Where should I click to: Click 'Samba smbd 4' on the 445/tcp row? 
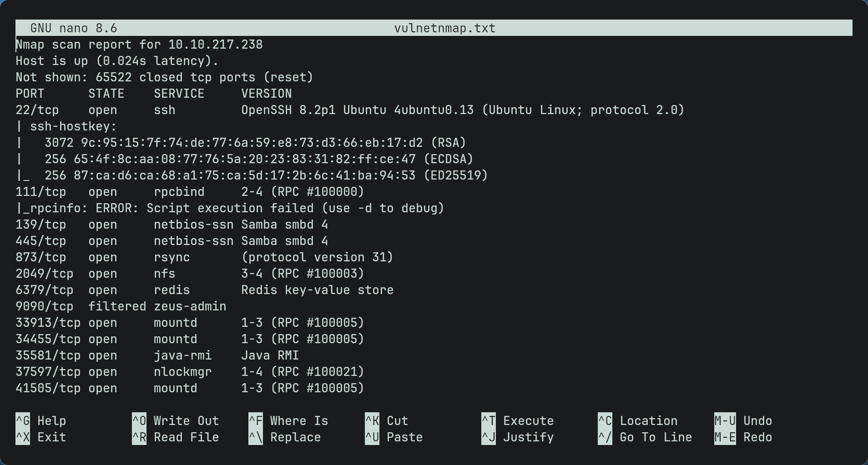point(285,241)
